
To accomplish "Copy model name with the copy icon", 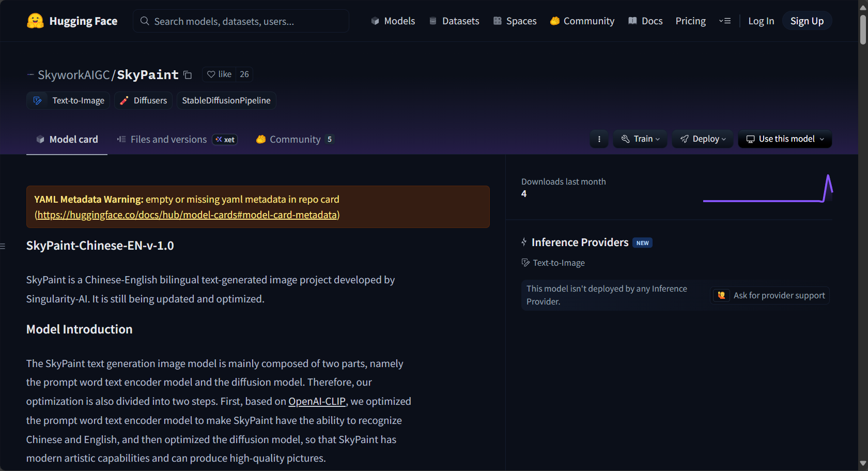I will tap(188, 75).
